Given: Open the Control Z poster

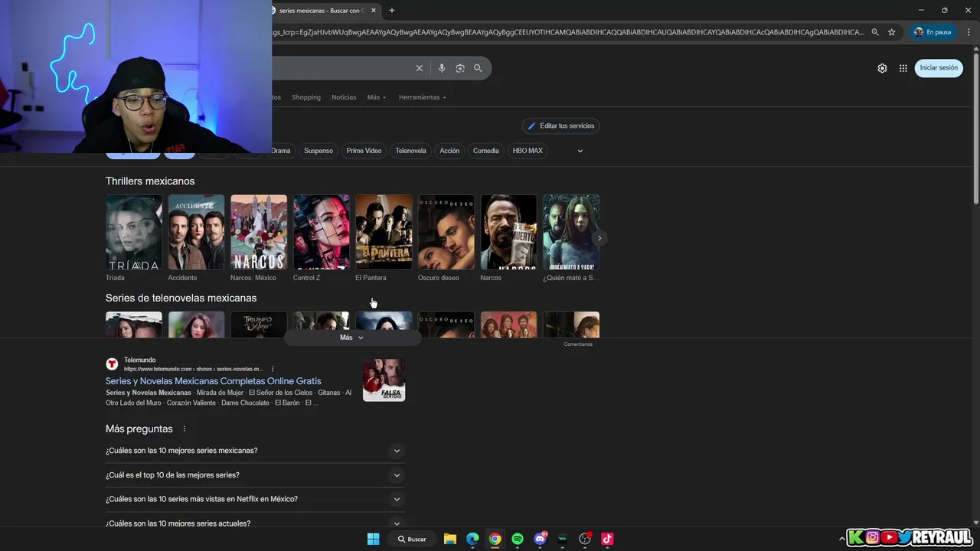Looking at the screenshot, I should (322, 232).
